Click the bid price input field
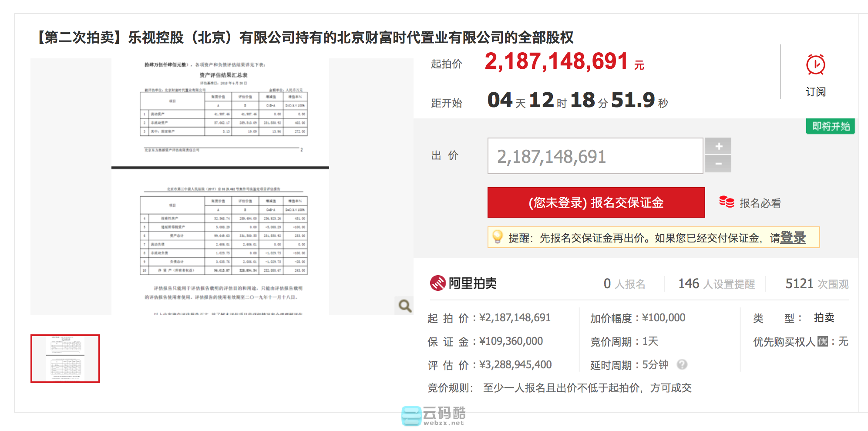868x431 pixels. click(595, 156)
